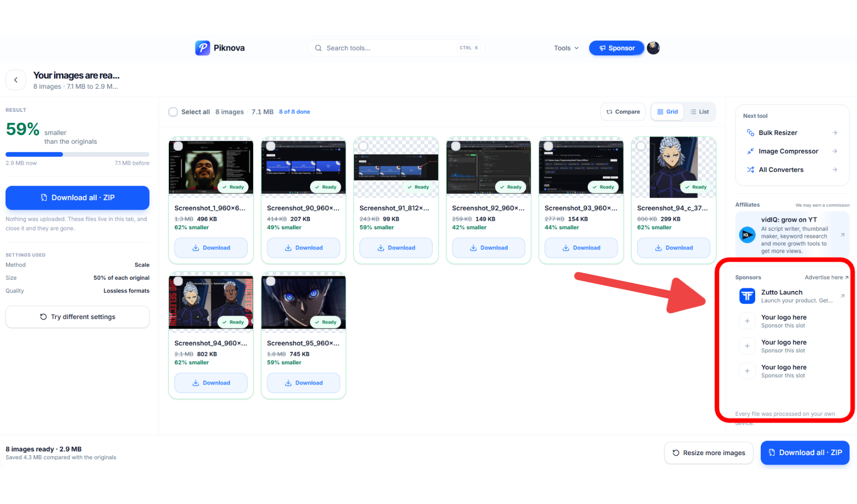Select the Screenshot_94_c_37 image checkbox
The height and width of the screenshot is (504, 857).
[x=641, y=146]
